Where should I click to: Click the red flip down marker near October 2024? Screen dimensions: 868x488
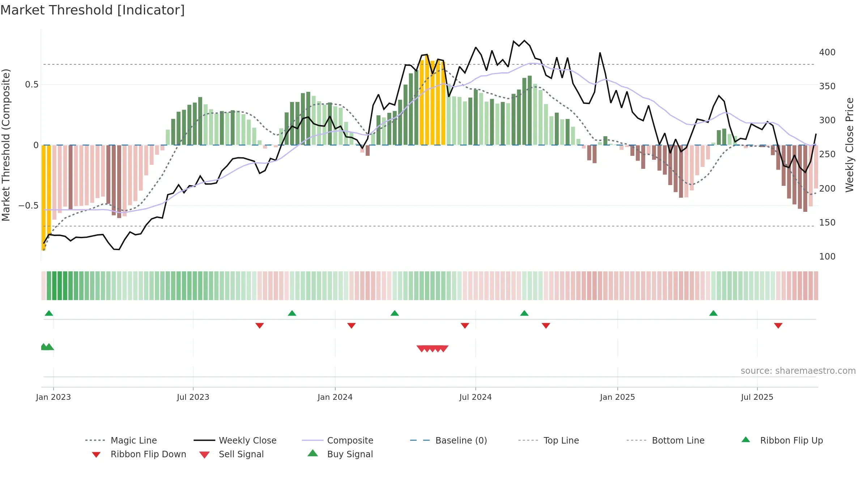point(546,326)
